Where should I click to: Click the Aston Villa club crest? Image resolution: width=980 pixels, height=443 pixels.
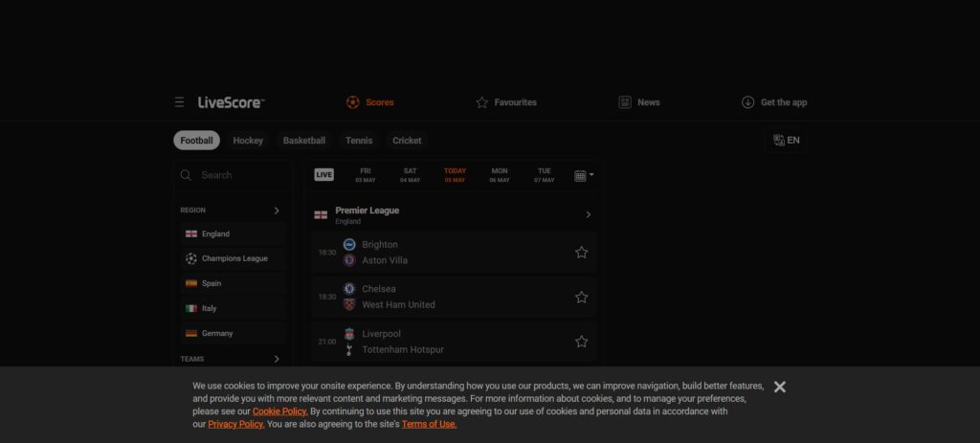pos(349,260)
